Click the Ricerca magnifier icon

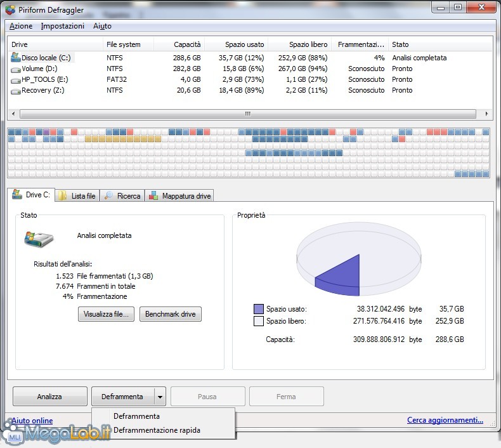coord(108,196)
